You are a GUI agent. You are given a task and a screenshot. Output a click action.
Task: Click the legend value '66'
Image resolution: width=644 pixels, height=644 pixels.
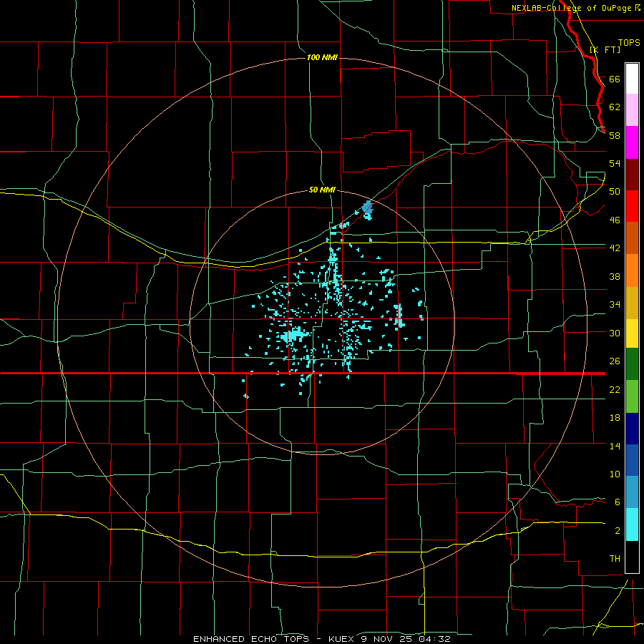click(x=615, y=79)
